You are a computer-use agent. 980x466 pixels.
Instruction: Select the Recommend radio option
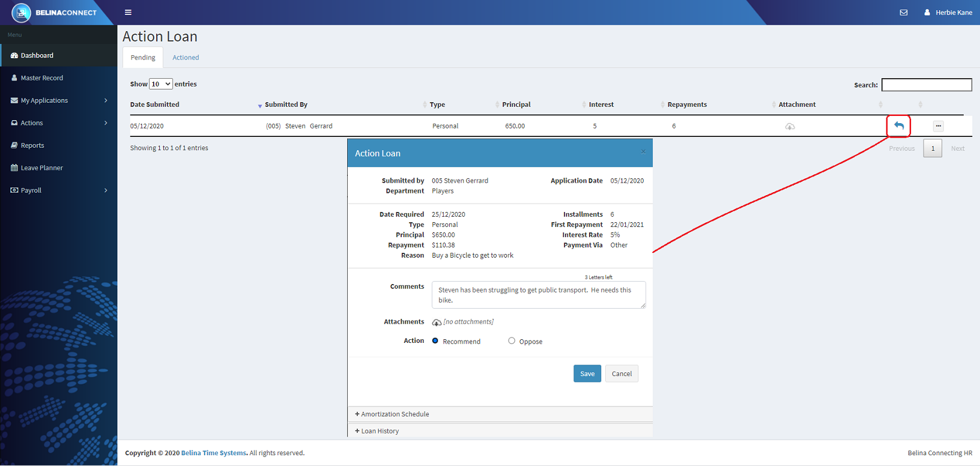click(x=435, y=340)
